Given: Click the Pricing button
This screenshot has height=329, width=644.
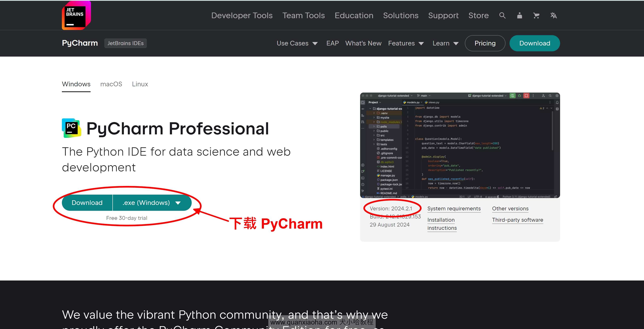Looking at the screenshot, I should pos(484,43).
